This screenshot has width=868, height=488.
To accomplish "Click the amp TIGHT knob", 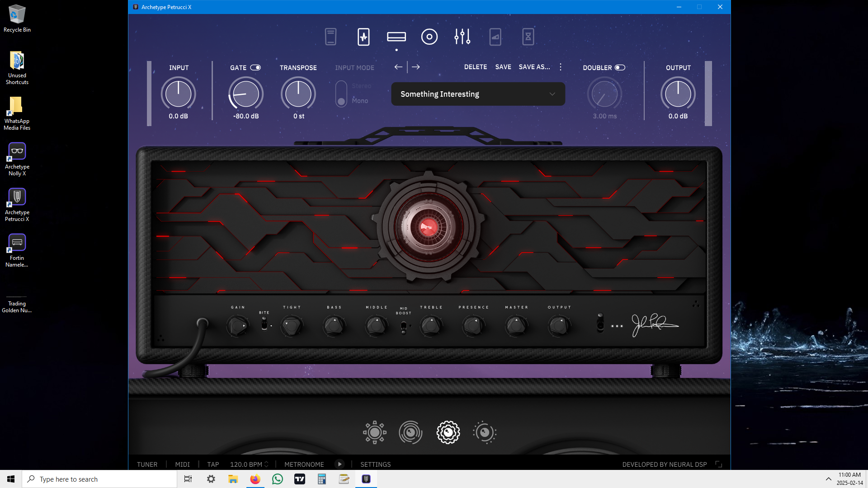I will pos(292,326).
